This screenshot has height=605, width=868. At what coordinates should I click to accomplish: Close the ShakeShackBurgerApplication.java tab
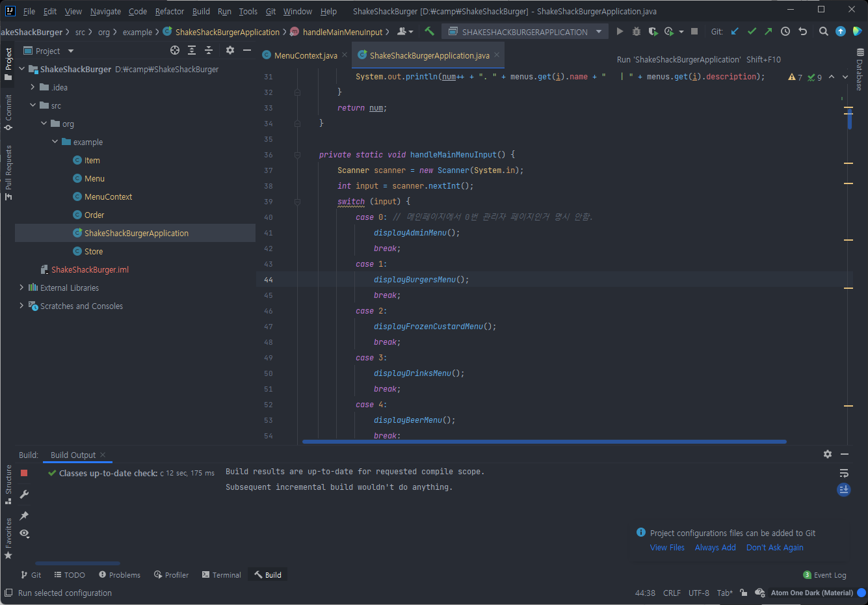tap(497, 55)
